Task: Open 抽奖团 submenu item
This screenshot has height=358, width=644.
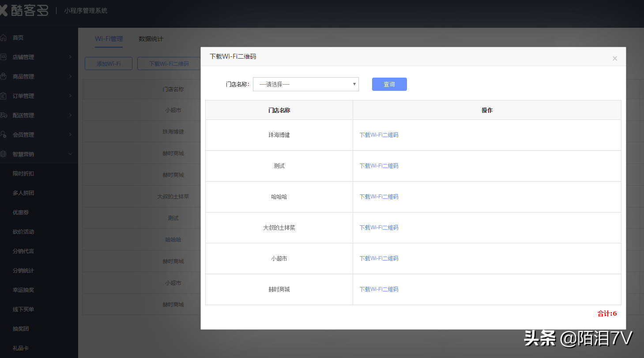Action: [x=21, y=329]
